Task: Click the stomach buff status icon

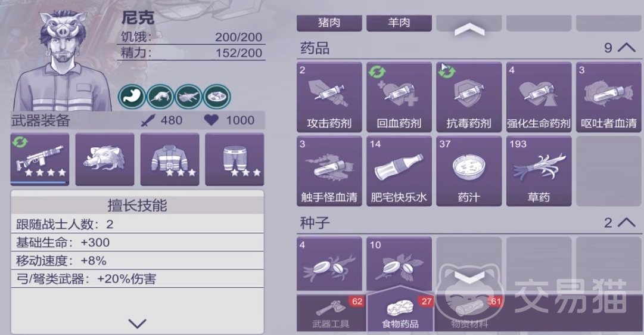Action: coord(132,97)
